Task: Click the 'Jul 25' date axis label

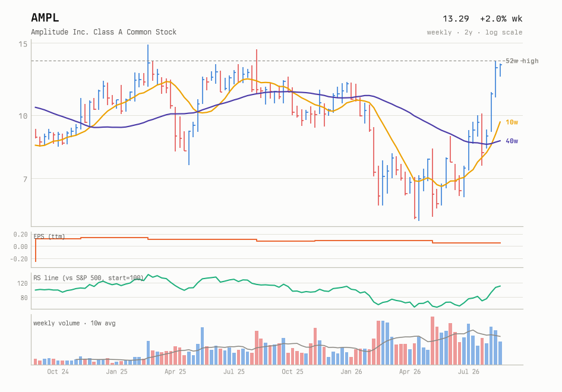Action: [233, 372]
